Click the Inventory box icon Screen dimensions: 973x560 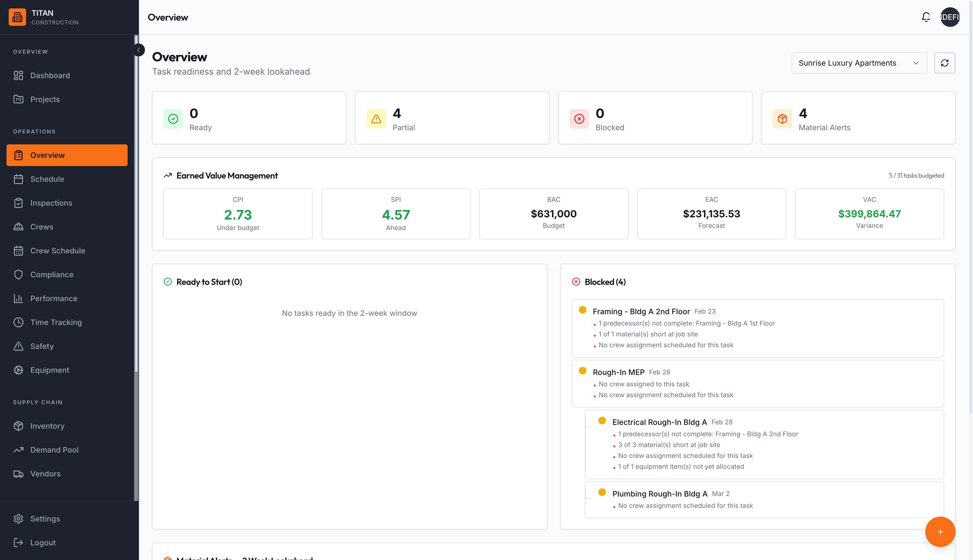point(18,426)
